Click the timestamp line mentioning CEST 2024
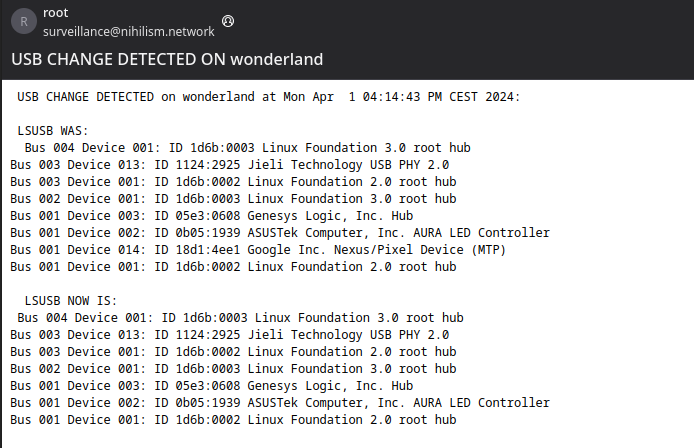The width and height of the screenshot is (694, 448). (269, 97)
